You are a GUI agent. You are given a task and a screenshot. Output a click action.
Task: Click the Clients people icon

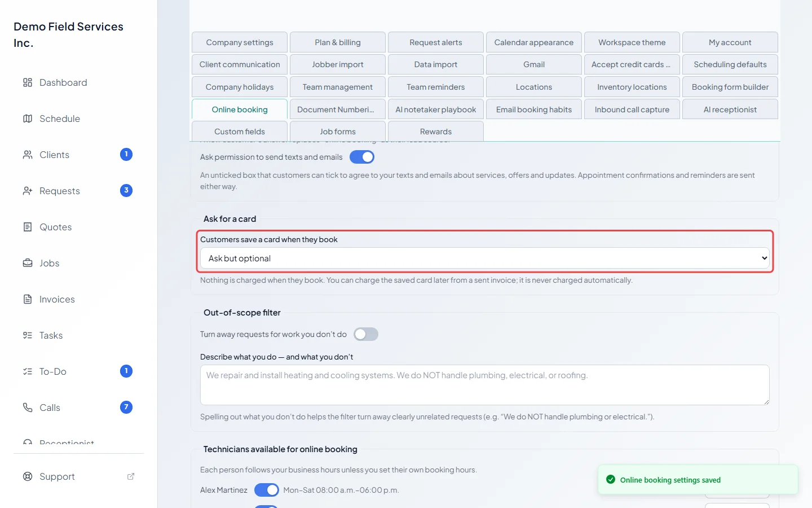pos(28,155)
